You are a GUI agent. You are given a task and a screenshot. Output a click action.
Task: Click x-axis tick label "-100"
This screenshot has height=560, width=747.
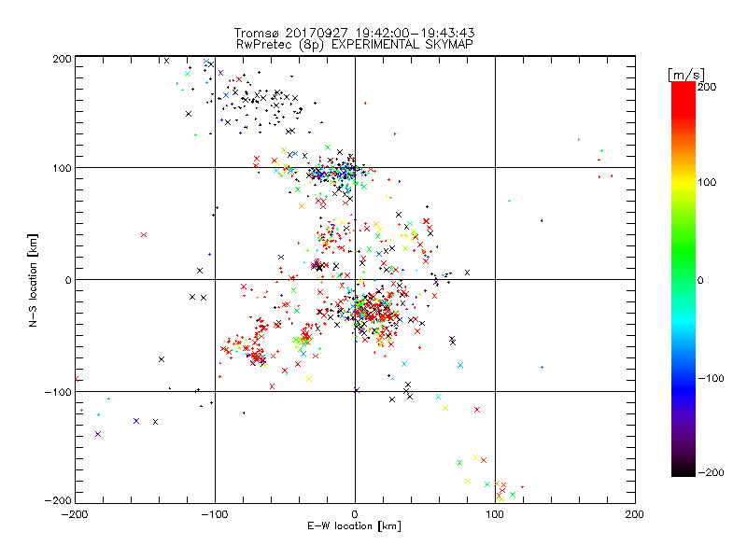(x=215, y=514)
